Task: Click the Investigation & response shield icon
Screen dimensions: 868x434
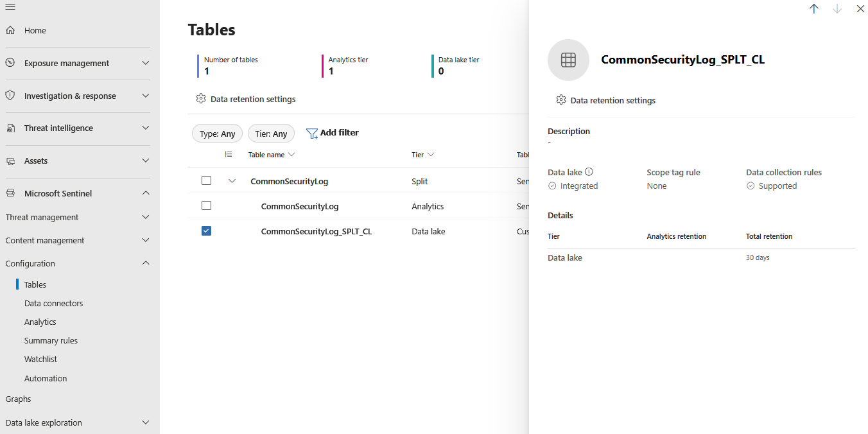Action: 10,96
